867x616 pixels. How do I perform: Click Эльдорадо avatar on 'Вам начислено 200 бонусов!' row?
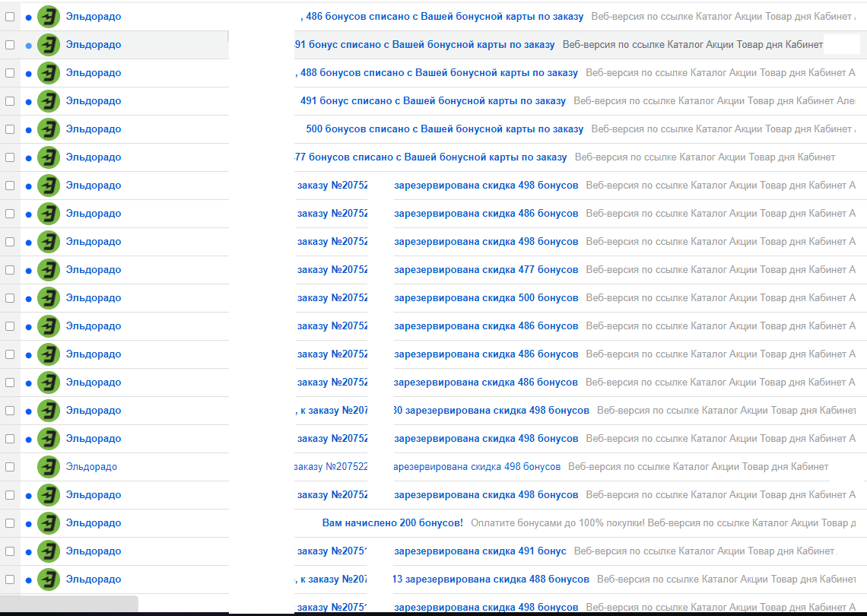(49, 523)
